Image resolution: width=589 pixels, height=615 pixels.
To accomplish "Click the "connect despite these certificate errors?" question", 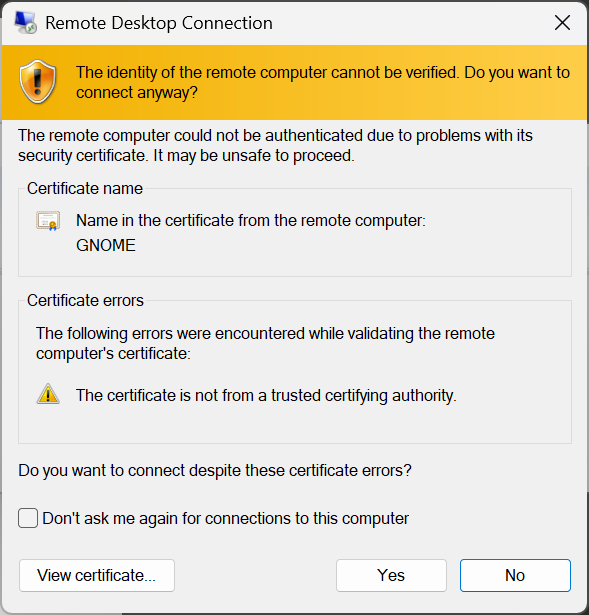I will 215,470.
